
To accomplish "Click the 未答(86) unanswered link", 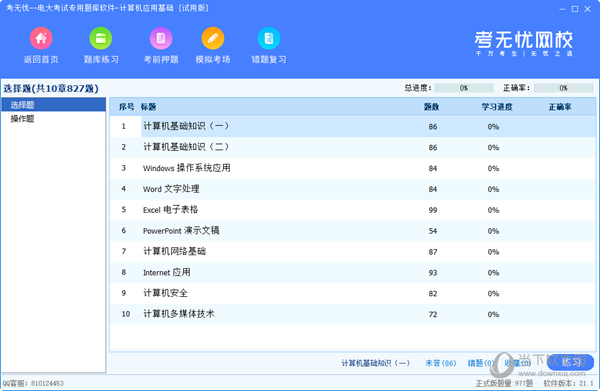I will [441, 363].
